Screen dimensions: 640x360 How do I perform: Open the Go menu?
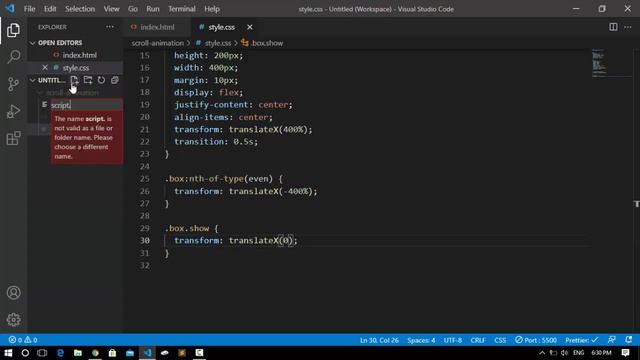coord(133,9)
